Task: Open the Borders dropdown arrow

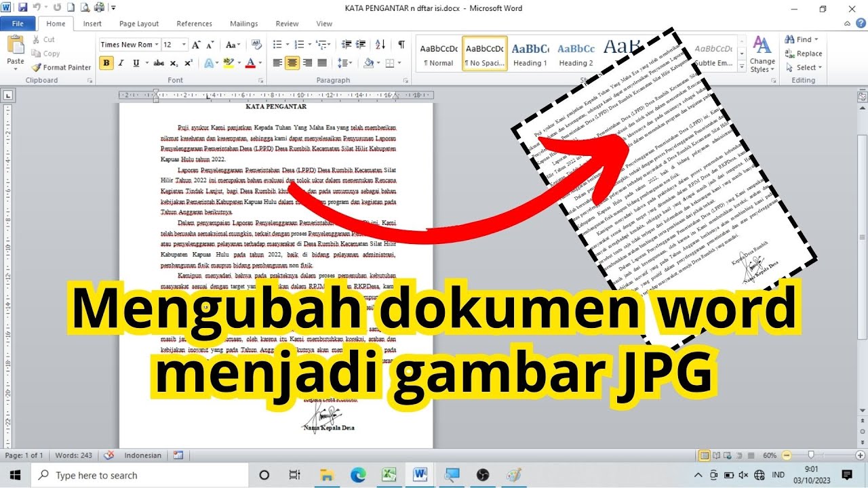Action: pyautogui.click(x=398, y=63)
